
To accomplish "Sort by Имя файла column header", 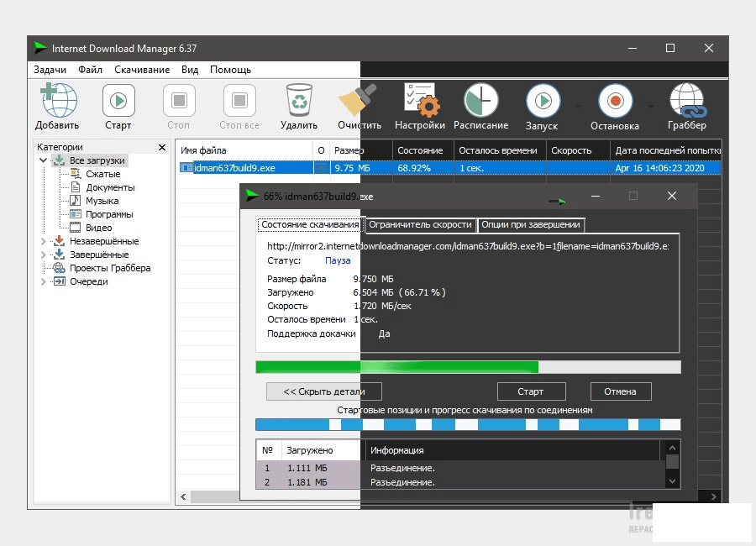I will pyautogui.click(x=244, y=150).
